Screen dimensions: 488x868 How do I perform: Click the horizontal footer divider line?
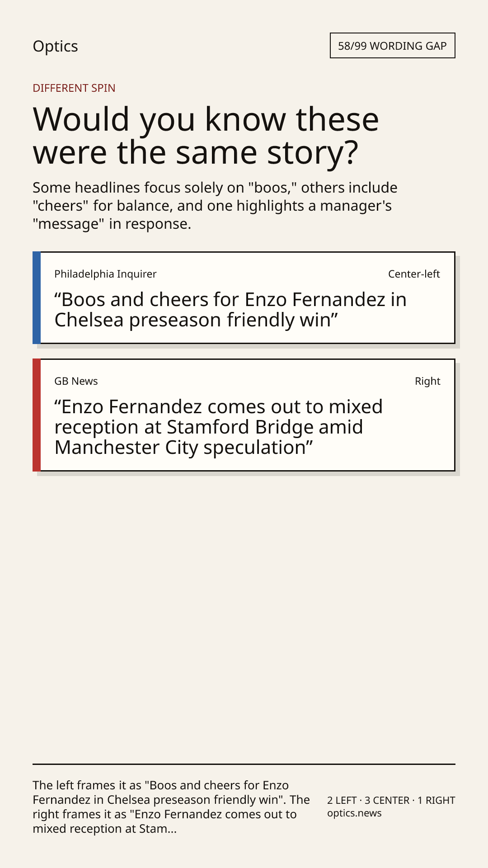tap(244, 764)
